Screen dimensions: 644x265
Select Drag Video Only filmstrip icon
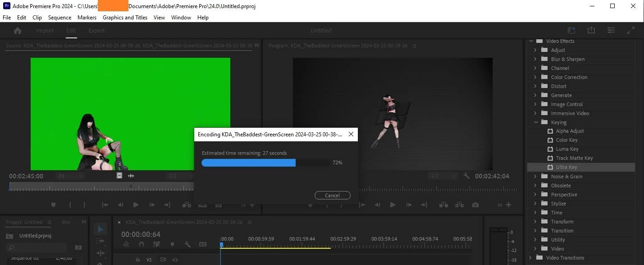(119, 176)
